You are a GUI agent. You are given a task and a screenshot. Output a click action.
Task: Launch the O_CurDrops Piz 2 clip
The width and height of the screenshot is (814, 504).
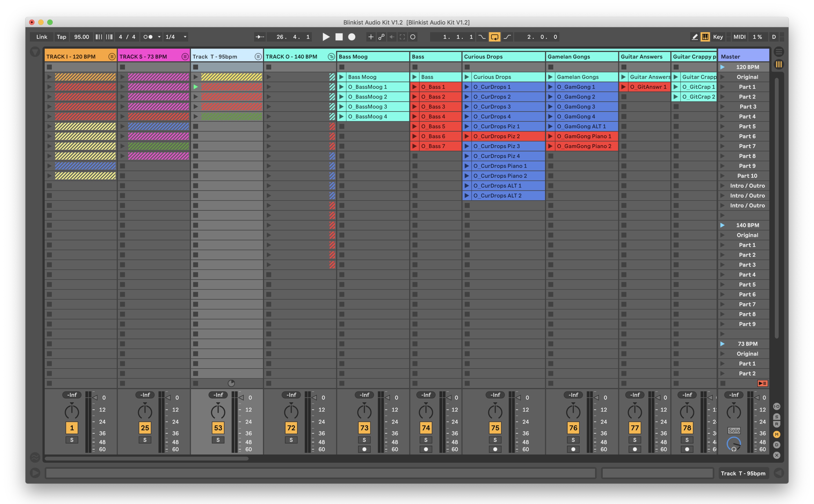point(467,136)
